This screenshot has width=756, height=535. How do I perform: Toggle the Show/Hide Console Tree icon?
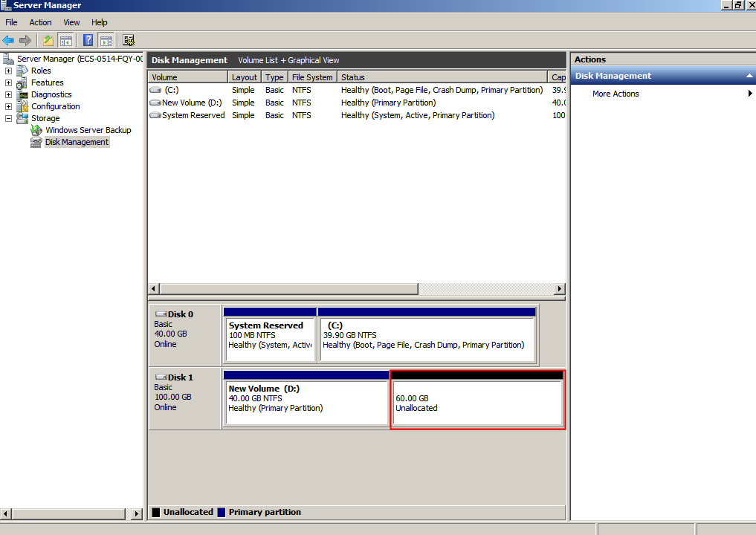tap(65, 40)
